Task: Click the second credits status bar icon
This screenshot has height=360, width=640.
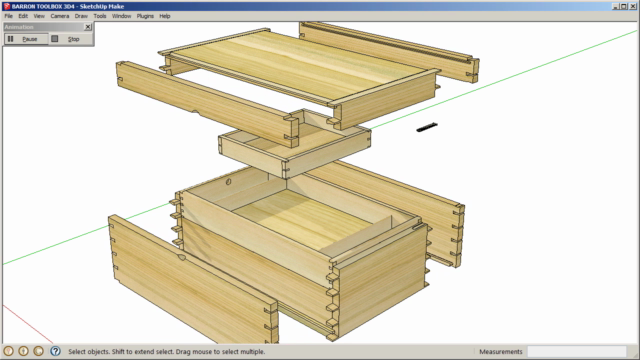Action: click(x=23, y=351)
